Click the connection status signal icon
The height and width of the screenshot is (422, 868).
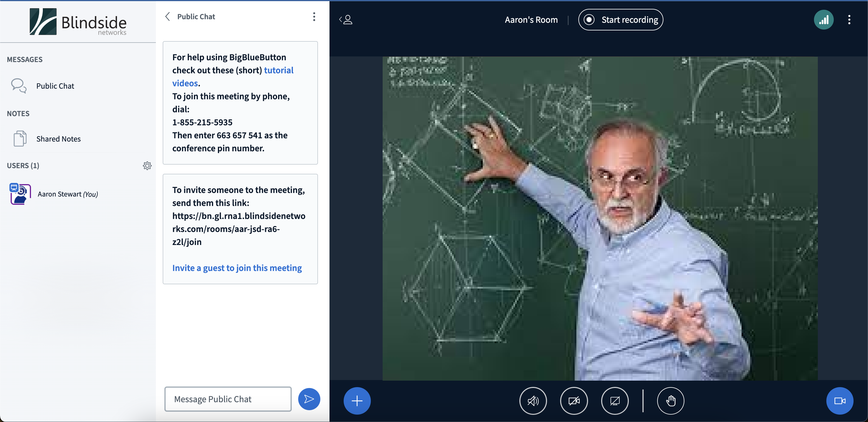[x=823, y=20]
